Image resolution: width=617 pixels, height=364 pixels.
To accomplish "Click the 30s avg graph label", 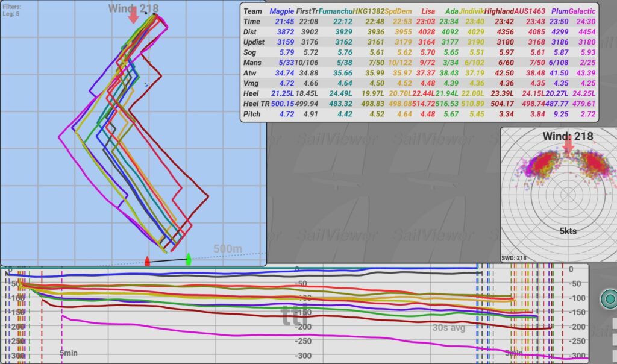I will 448,327.
